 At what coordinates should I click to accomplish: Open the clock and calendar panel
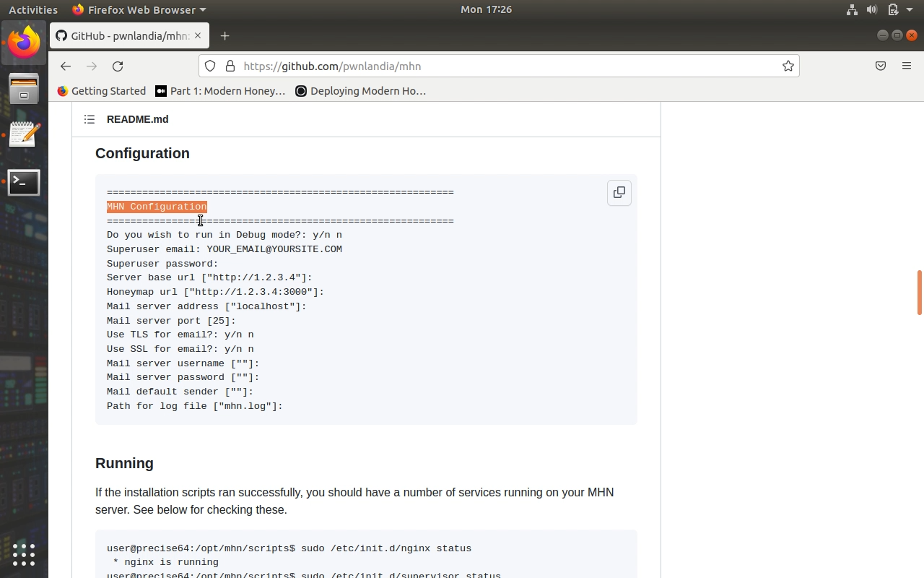coord(486,9)
